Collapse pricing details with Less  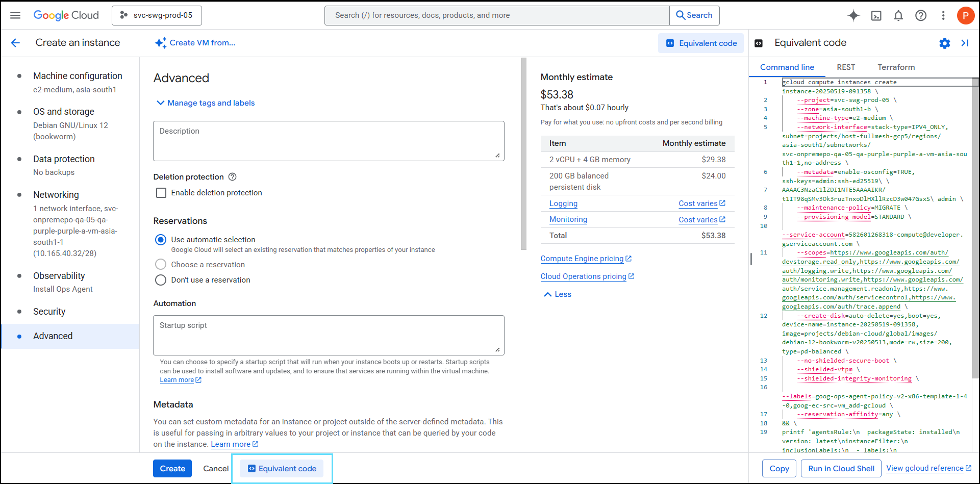pos(557,294)
